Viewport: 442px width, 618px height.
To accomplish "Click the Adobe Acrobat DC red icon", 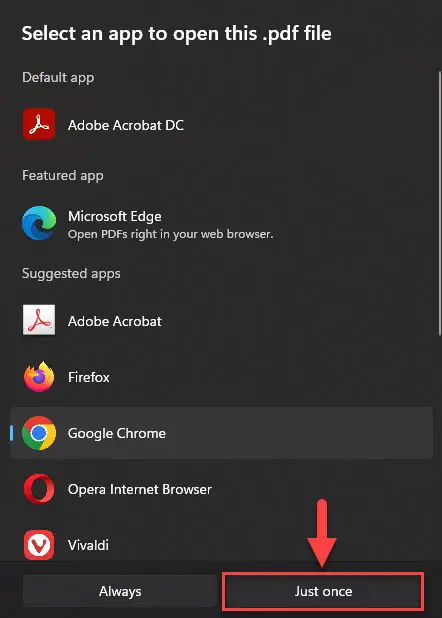I will (x=39, y=124).
